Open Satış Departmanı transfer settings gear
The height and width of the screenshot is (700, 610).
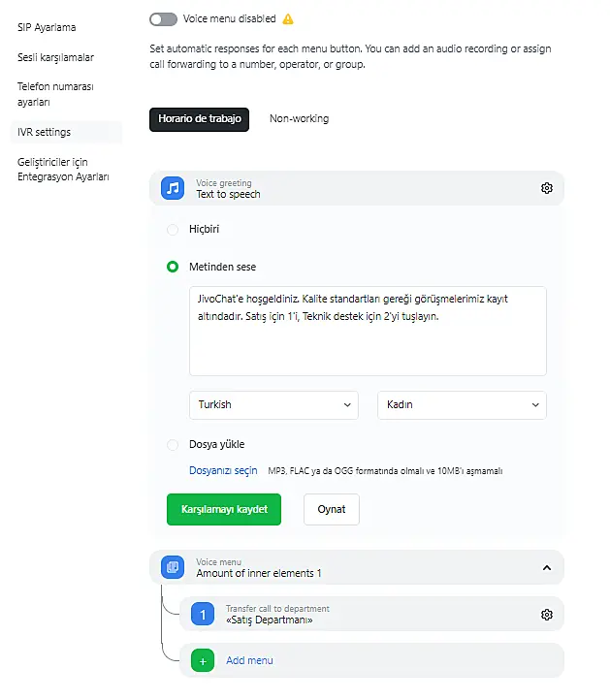pyautogui.click(x=547, y=615)
